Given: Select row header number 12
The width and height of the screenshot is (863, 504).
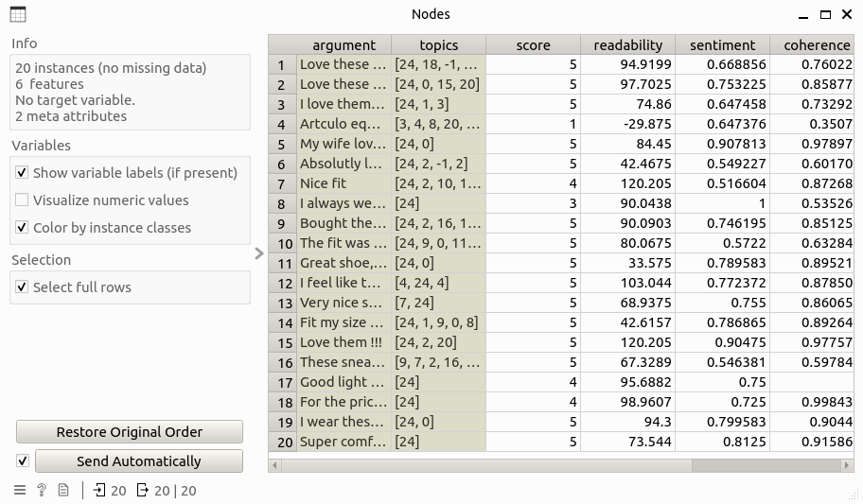Looking at the screenshot, I should click(x=283, y=283).
